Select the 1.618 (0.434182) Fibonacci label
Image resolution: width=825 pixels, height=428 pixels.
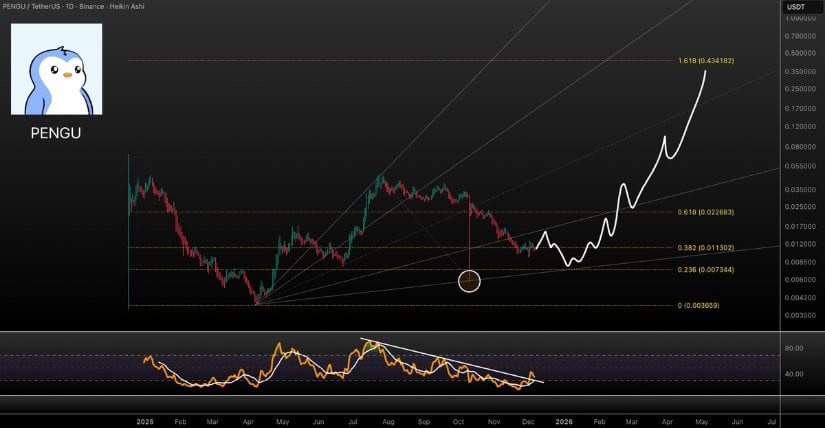tap(706, 61)
